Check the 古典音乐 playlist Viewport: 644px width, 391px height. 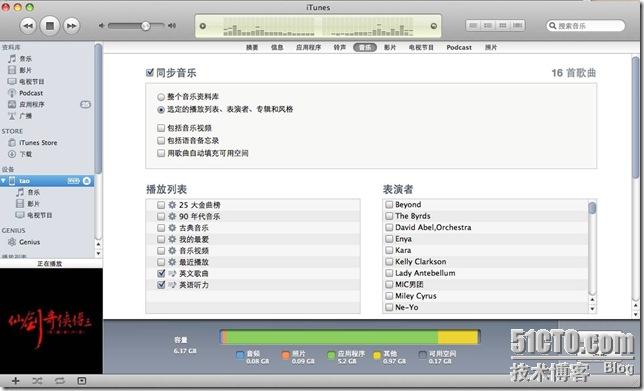point(161,228)
